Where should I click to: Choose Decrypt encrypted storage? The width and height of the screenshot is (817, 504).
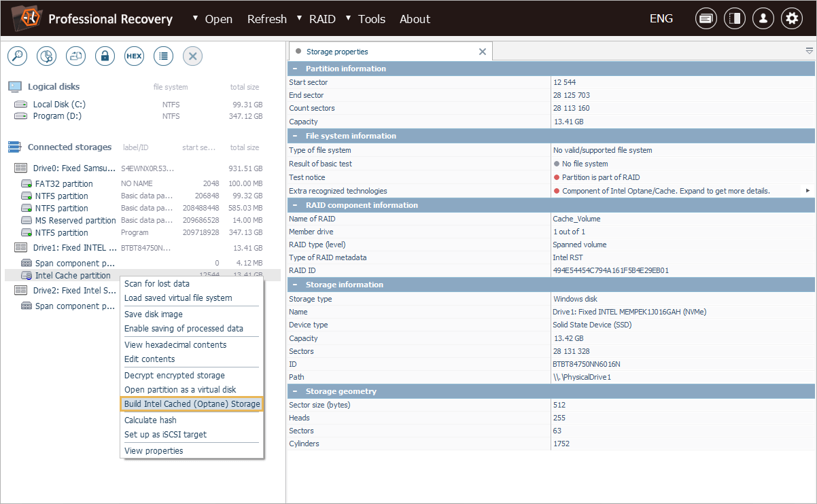coord(192,376)
